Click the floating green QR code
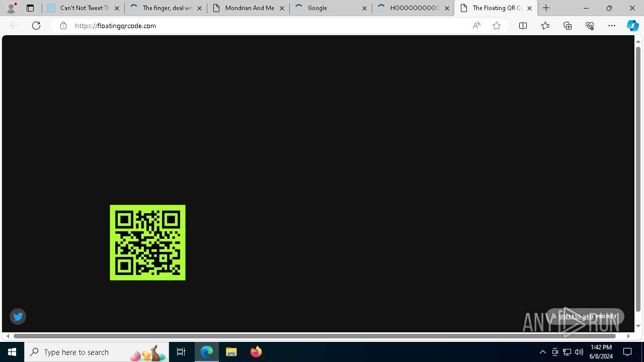The image size is (644, 362). [147, 242]
